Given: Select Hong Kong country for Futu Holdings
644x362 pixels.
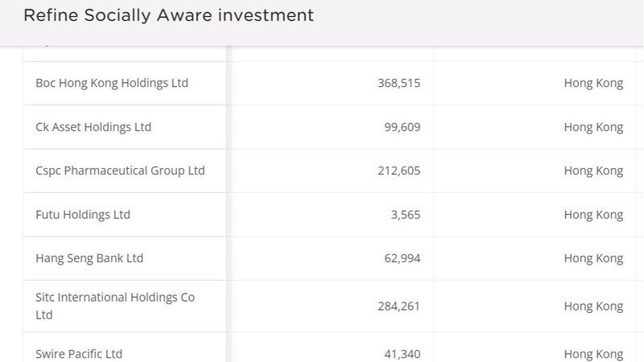Looking at the screenshot, I should point(593,215).
